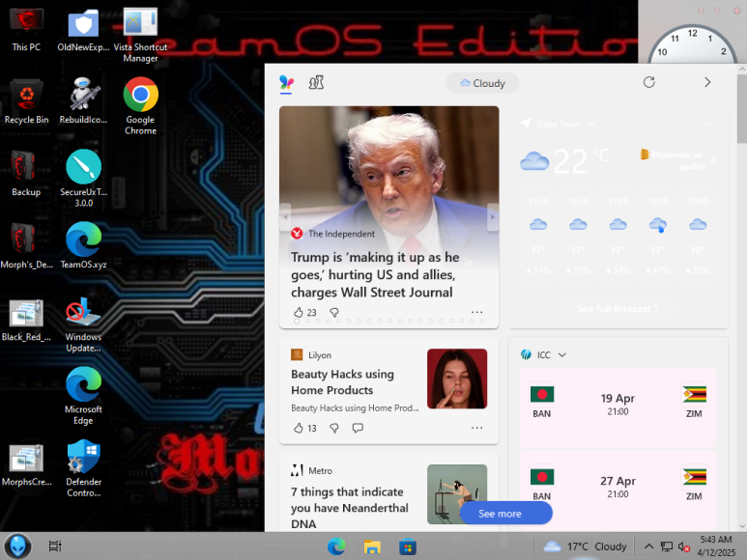Open BAN vs ZIM 27 Apr match

click(618, 490)
